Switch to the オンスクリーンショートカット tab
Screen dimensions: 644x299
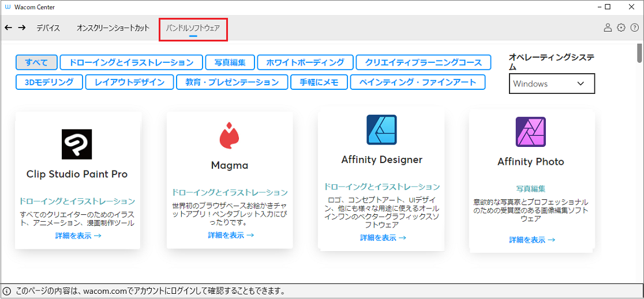pyautogui.click(x=113, y=28)
